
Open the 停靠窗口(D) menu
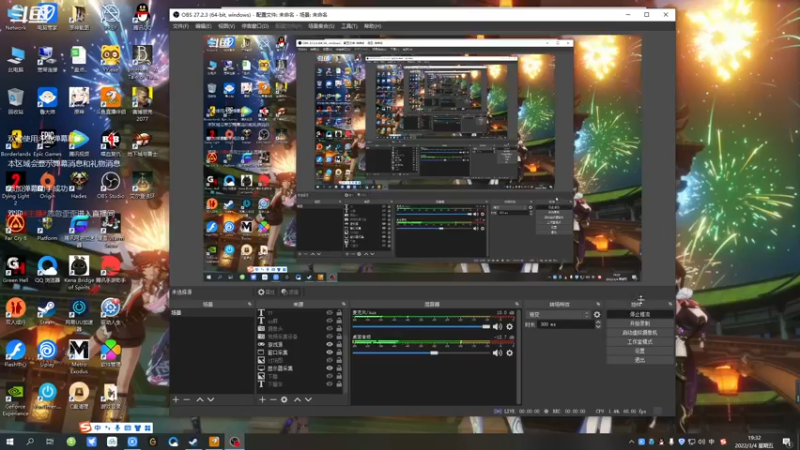click(255, 26)
